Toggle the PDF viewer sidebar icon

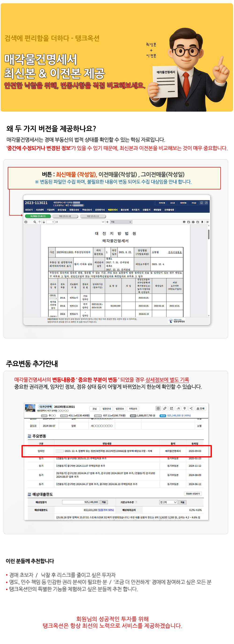(x=26, y=222)
